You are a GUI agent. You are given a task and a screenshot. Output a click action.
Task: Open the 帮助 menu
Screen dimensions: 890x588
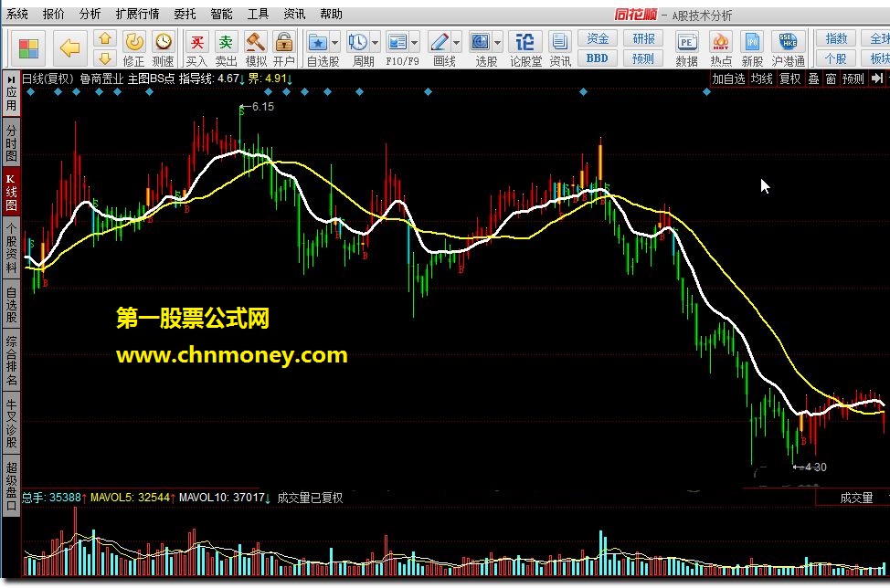(x=331, y=15)
